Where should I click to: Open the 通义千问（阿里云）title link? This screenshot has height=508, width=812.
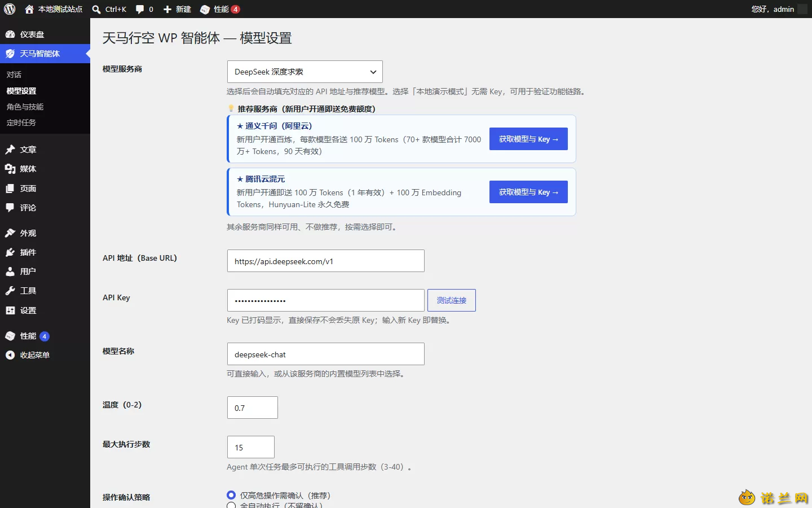point(275,126)
